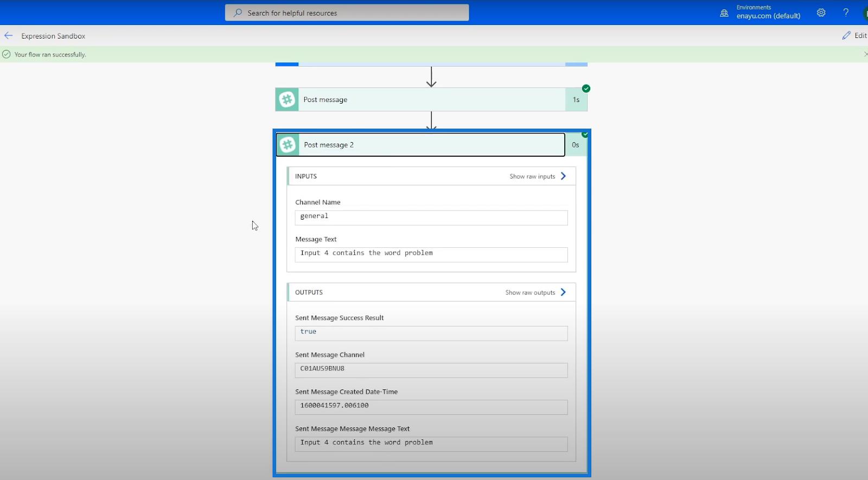Click the Search for helpful resources field
This screenshot has height=480, width=868.
(347, 12)
